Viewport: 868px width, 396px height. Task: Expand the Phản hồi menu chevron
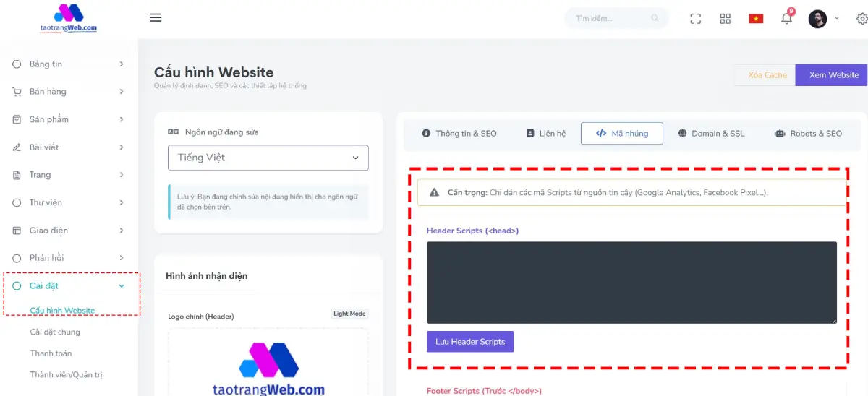[x=122, y=258]
